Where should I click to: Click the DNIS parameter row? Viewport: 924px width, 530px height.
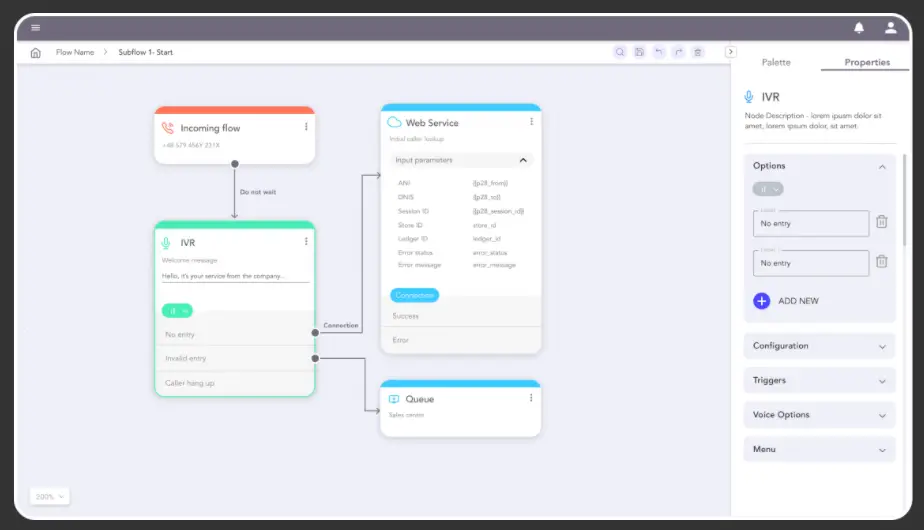[x=461, y=197]
